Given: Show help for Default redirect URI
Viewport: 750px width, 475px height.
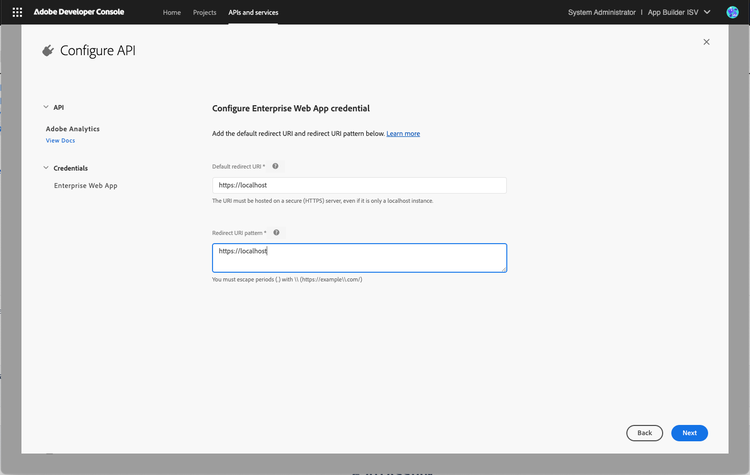Looking at the screenshot, I should pyautogui.click(x=276, y=166).
